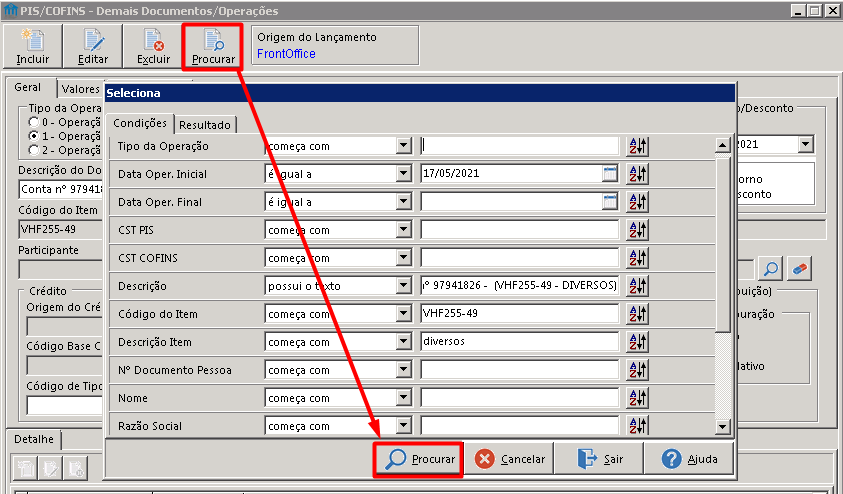The height and width of the screenshot is (494, 843).
Task: Click Procurar button in Seleciona dialog
Action: point(419,459)
